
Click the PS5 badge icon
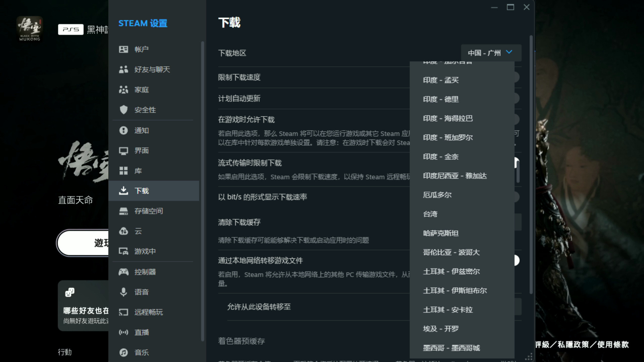point(71,29)
